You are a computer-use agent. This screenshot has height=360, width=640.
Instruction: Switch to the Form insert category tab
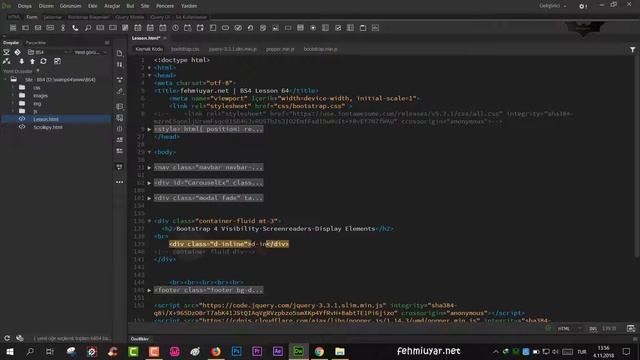[x=32, y=17]
